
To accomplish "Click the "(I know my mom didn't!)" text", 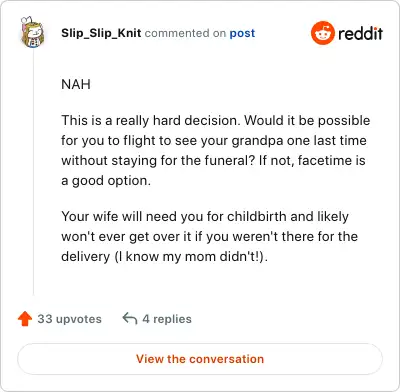I will coord(191,257).
